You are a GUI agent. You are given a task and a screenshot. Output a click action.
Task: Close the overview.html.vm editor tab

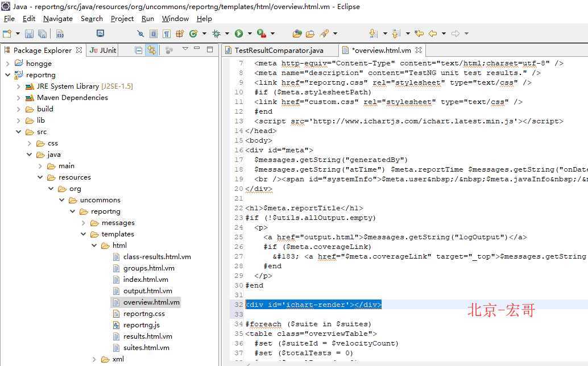[419, 50]
